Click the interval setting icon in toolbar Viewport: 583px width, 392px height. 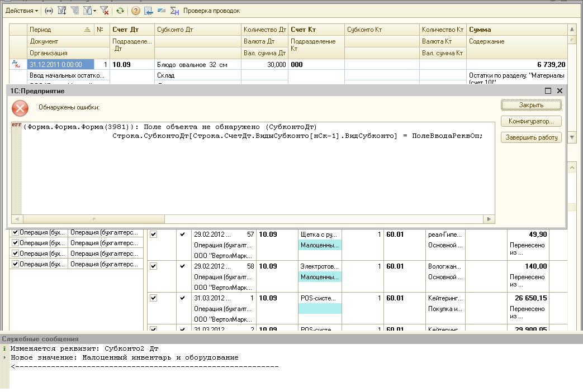(x=49, y=11)
